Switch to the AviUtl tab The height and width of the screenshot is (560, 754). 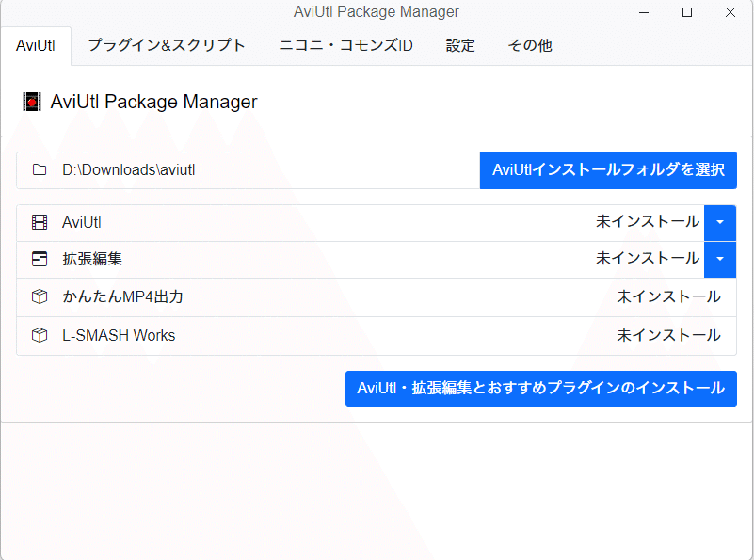point(36,46)
